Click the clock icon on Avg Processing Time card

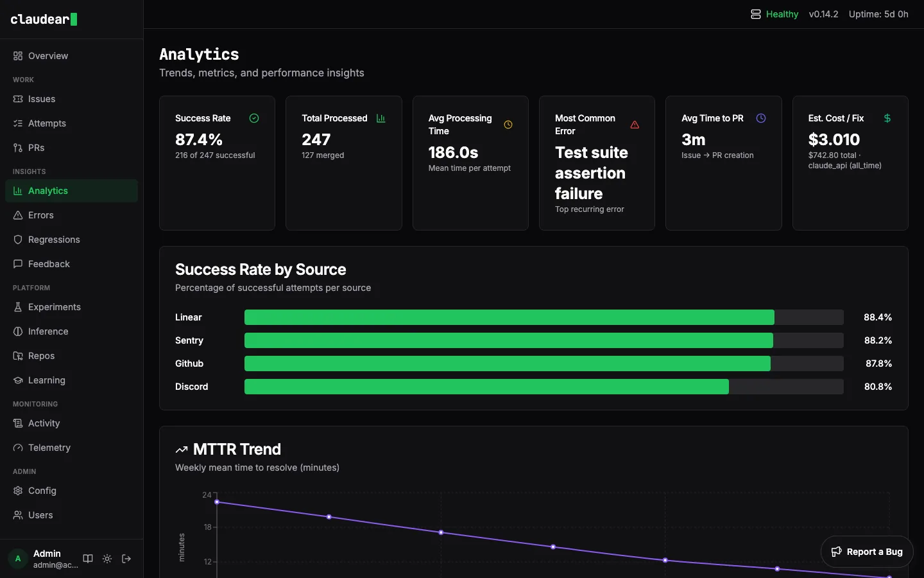click(x=508, y=125)
